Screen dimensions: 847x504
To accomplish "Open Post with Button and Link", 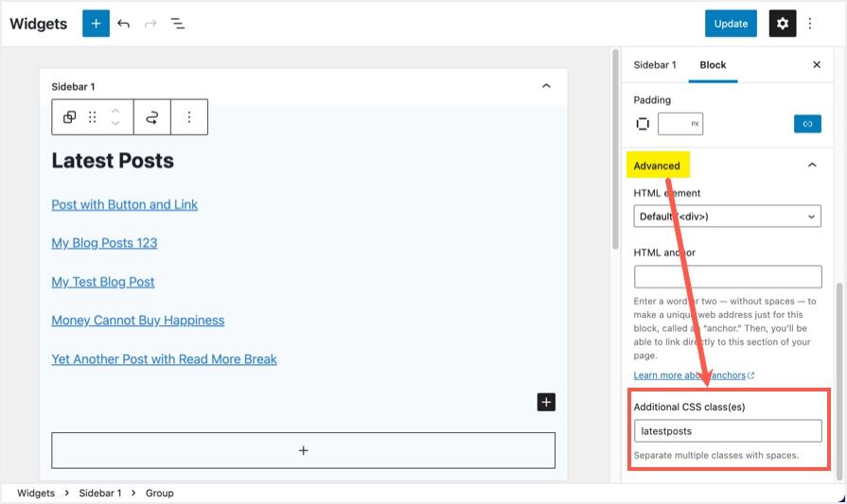I will pos(125,205).
